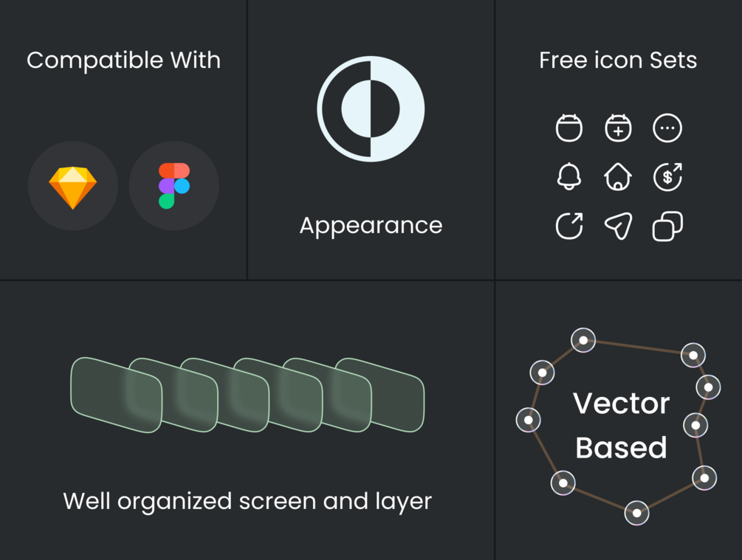Click the bottom vector anchor point
The image size is (742, 560).
point(636,513)
